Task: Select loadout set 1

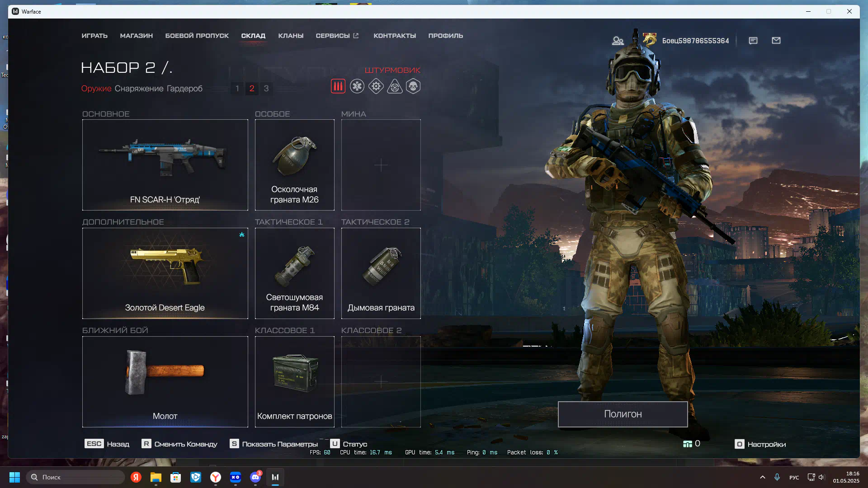Action: (x=237, y=89)
